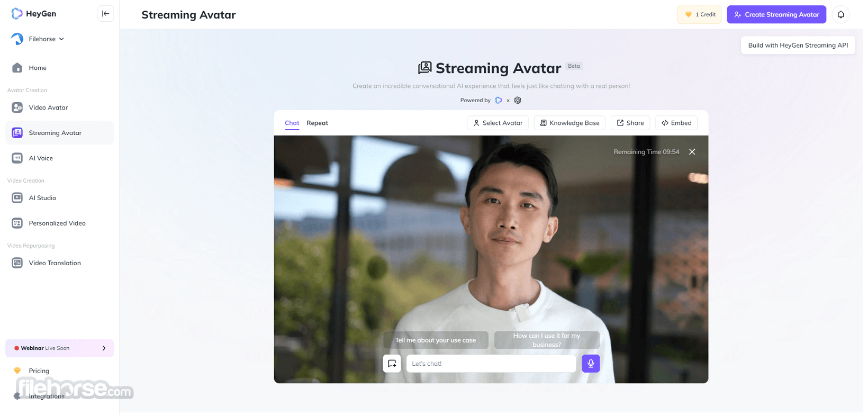The height and width of the screenshot is (415, 868).
Task: Click the Embed button
Action: tap(676, 123)
